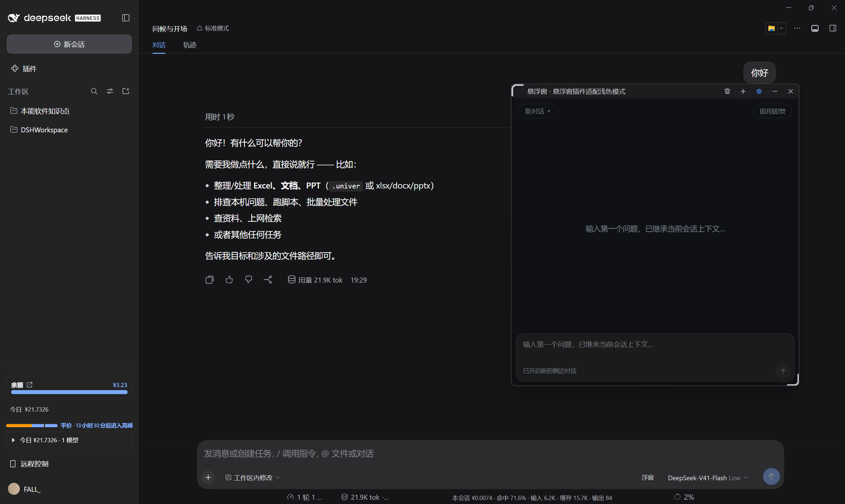Add a new workspace folder icon
This screenshot has width=845, height=504.
point(126,91)
